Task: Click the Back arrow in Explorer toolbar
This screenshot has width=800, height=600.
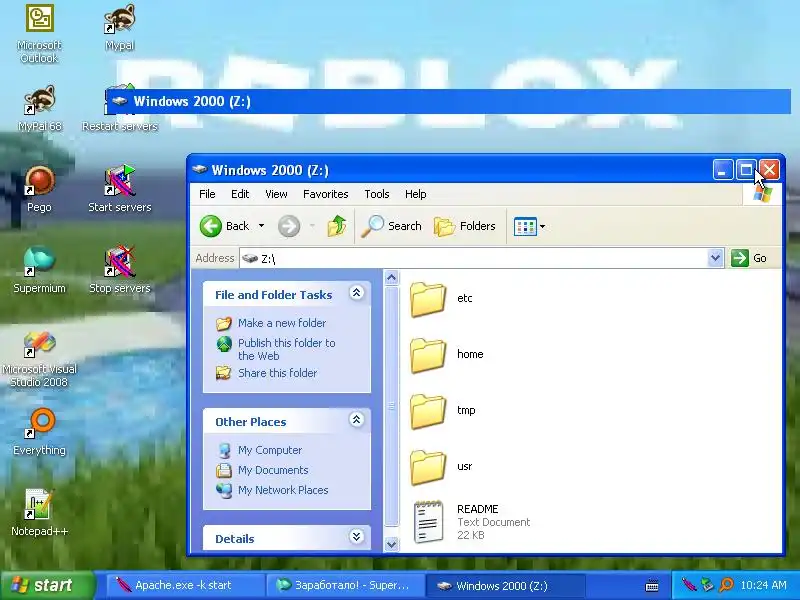Action: click(224, 226)
